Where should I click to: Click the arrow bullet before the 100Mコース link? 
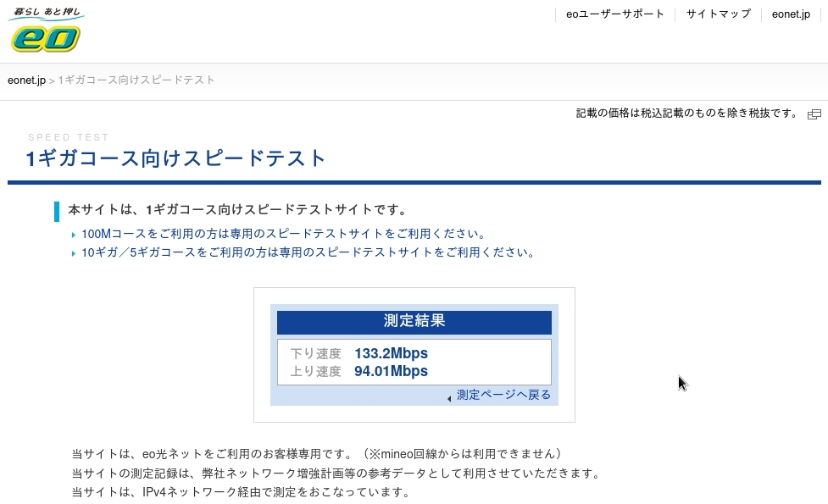click(x=74, y=235)
